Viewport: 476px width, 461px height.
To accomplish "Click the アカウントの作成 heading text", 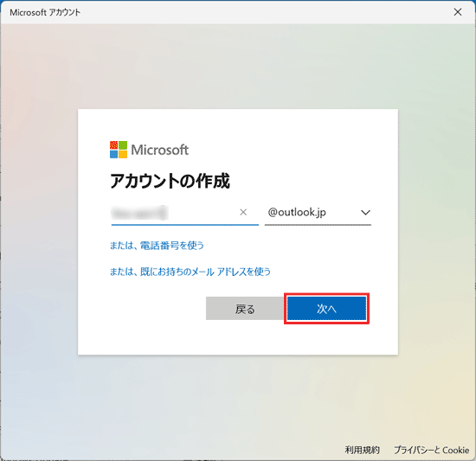I will [170, 181].
